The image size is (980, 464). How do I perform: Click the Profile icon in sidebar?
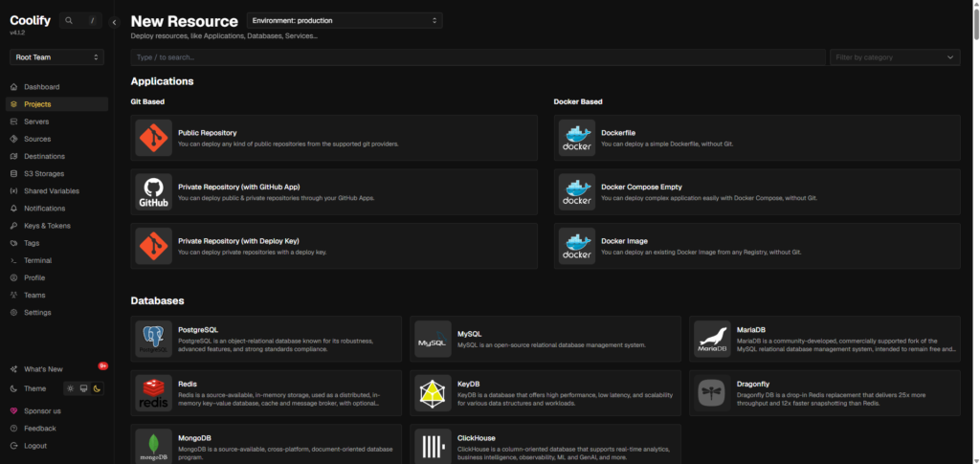[x=13, y=277]
